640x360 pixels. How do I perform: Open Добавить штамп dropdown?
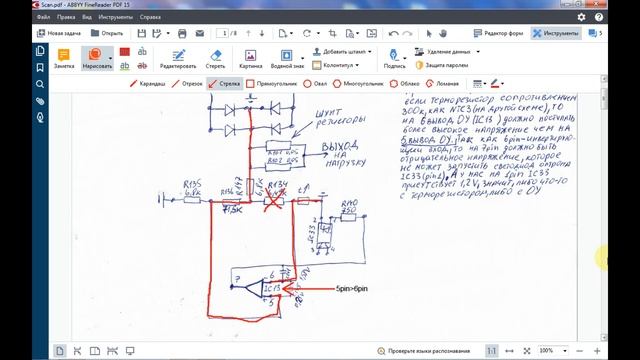pyautogui.click(x=342, y=52)
